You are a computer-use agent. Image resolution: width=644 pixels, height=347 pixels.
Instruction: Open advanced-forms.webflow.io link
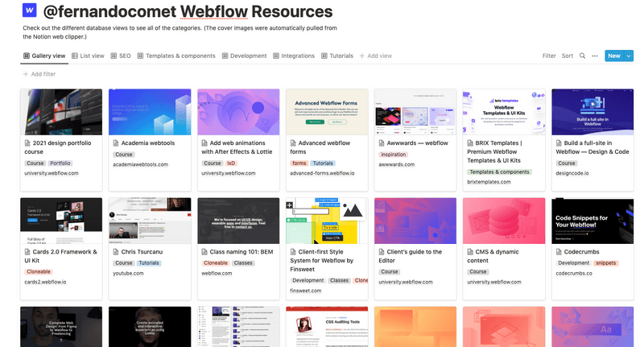point(322,173)
